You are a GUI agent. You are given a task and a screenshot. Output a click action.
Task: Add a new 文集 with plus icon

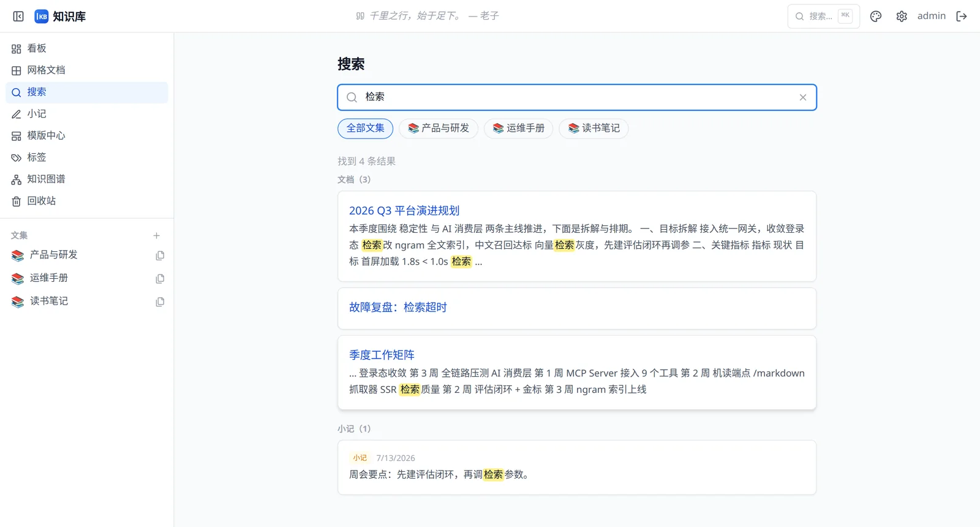(156, 235)
